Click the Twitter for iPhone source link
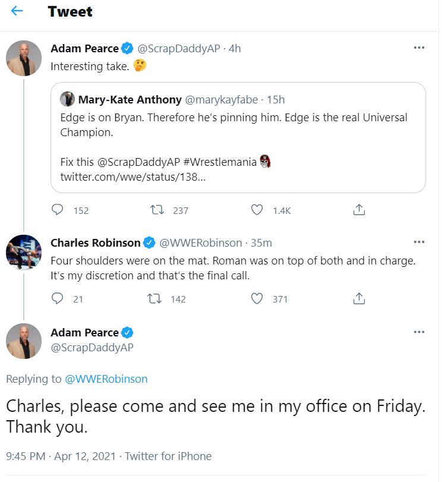The height and width of the screenshot is (482, 448). coord(168,456)
